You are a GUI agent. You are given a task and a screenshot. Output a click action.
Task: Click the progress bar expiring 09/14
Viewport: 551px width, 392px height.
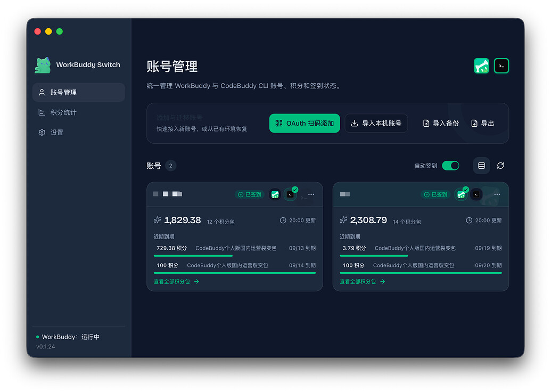(x=235, y=273)
